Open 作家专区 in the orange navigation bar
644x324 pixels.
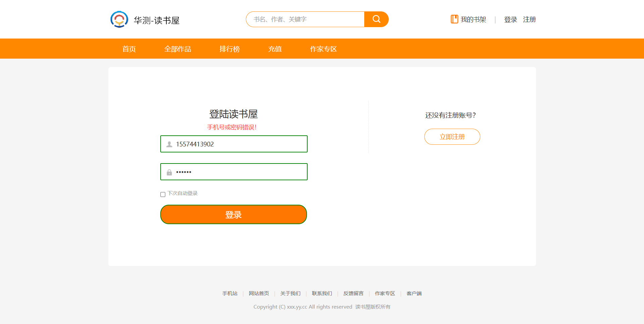(323, 49)
